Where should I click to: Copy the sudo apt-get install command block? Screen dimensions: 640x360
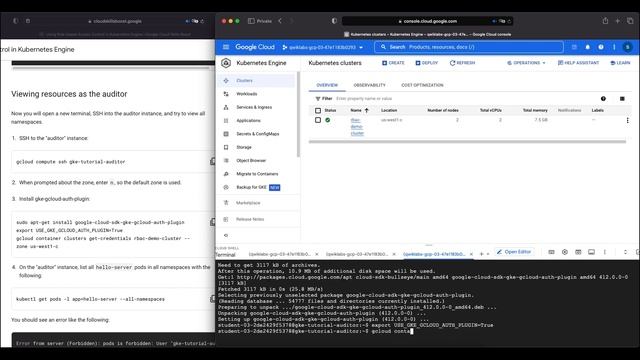click(213, 222)
